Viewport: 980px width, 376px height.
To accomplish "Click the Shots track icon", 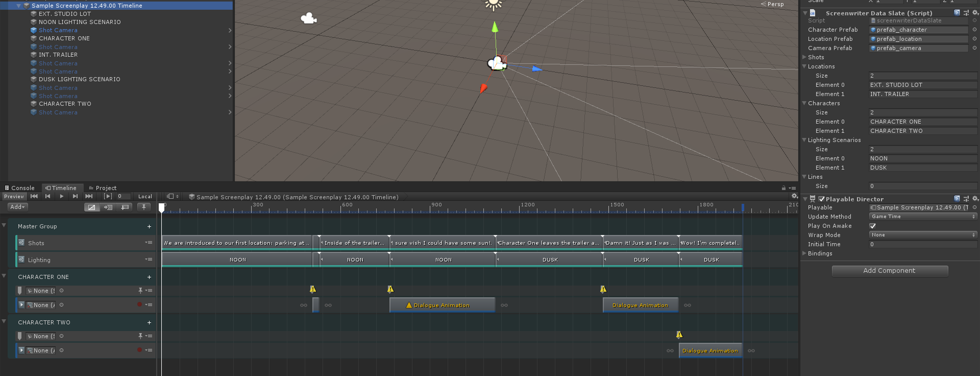I will click(x=21, y=243).
